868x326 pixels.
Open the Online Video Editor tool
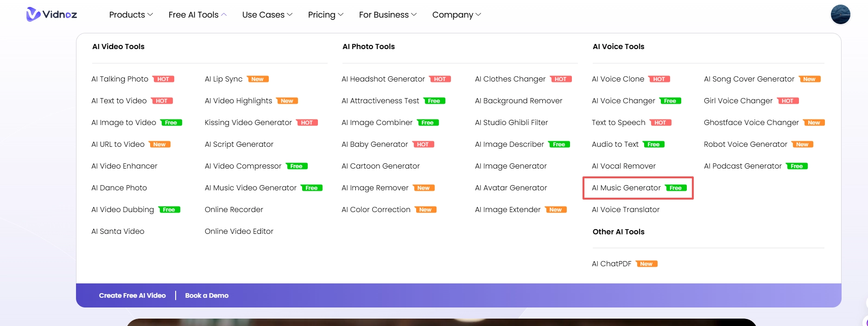[239, 232]
